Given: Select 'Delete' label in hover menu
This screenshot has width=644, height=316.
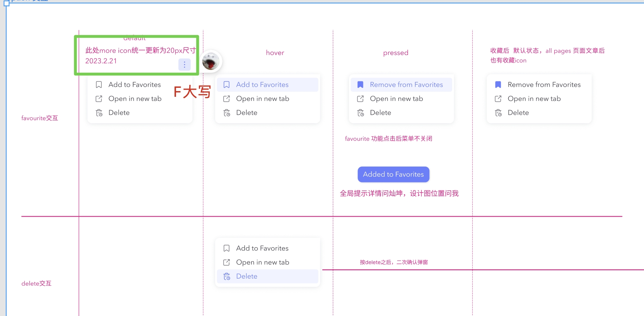Looking at the screenshot, I should tap(247, 113).
